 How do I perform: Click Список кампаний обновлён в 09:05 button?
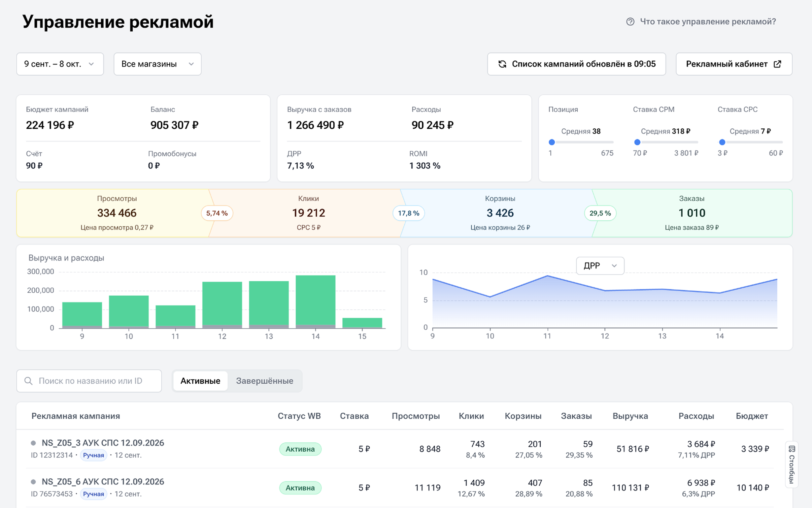[576, 64]
